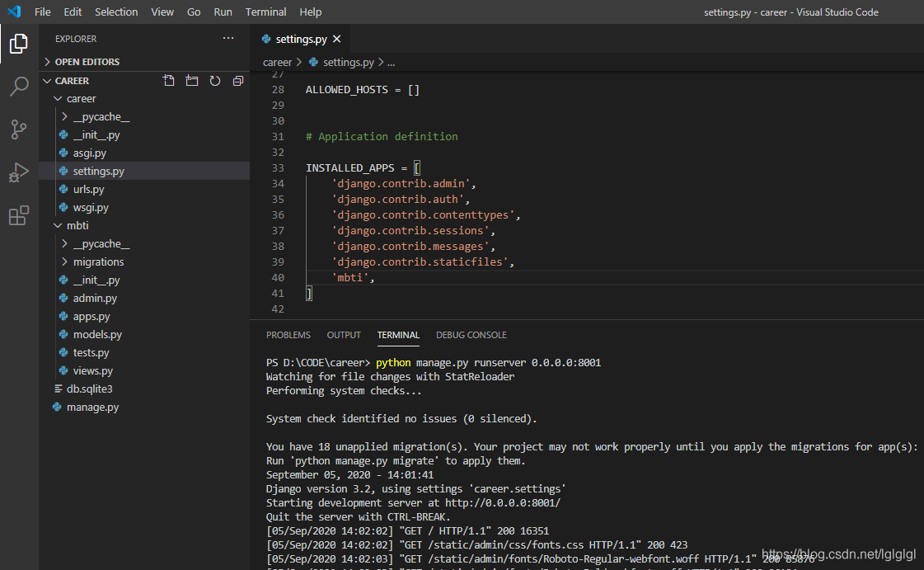The image size is (924, 570).
Task: Expand the OPEN EDITORS section
Action: tap(47, 62)
